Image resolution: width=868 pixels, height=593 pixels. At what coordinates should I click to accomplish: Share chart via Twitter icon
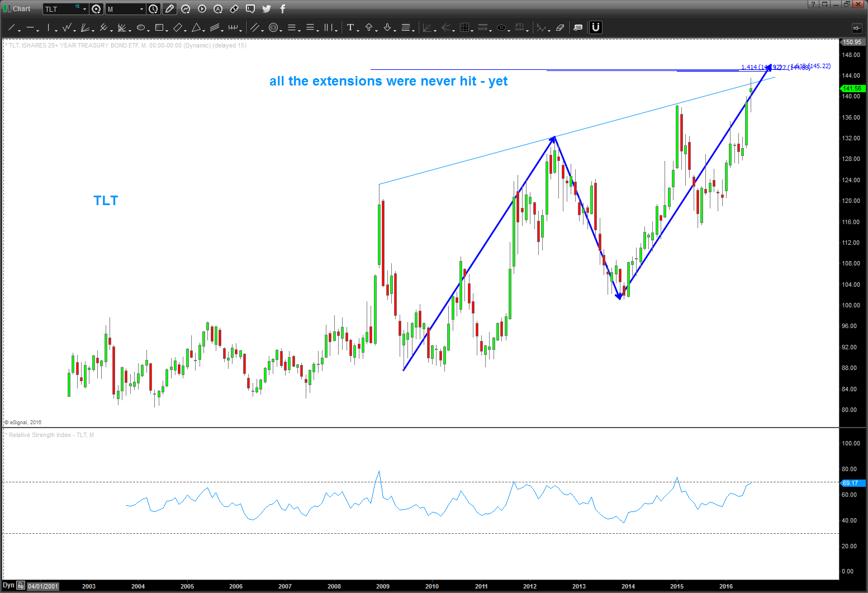coord(267,9)
